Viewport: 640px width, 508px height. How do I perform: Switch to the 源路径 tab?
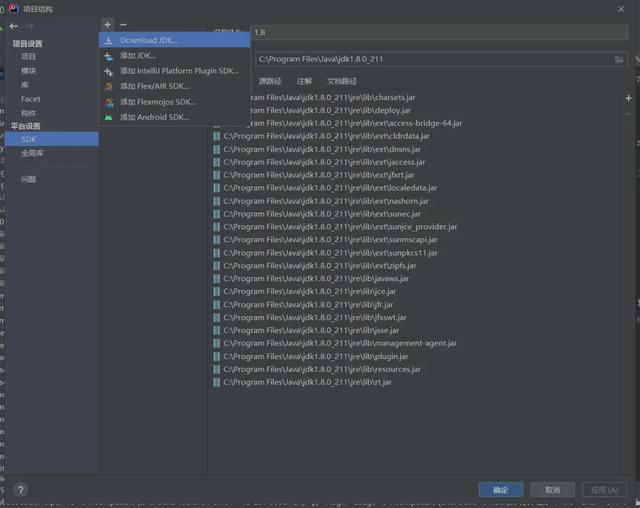pos(270,81)
